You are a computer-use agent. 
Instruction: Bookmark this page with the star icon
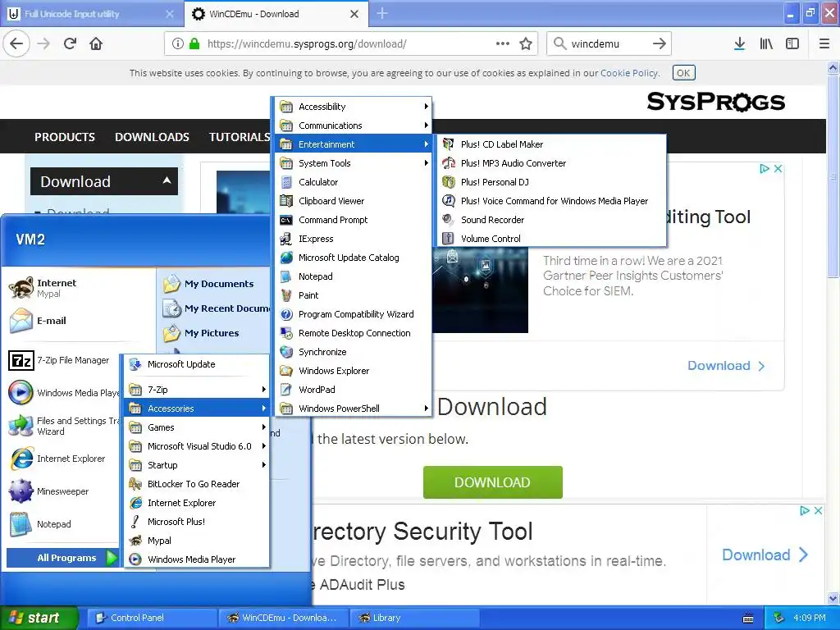[x=526, y=43]
